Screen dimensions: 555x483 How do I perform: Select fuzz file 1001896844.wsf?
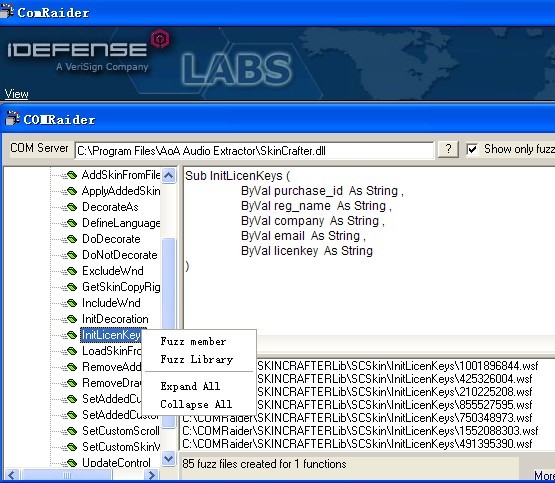pos(397,366)
